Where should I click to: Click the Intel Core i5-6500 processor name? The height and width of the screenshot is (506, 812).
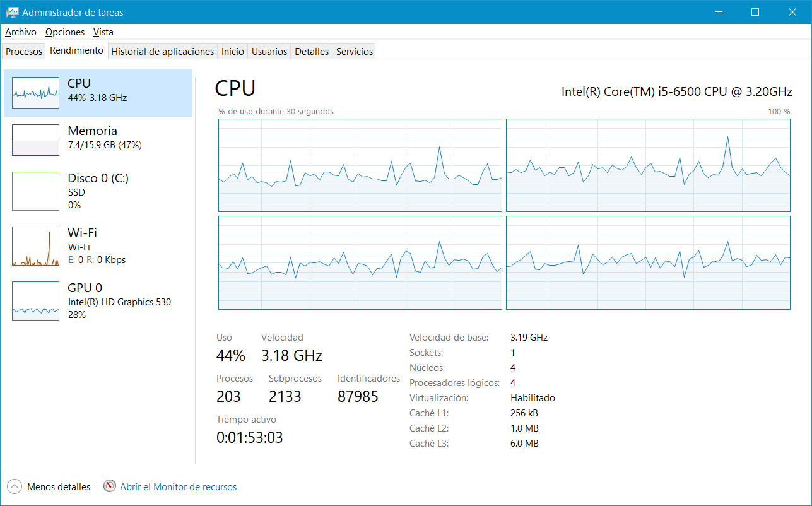677,91
